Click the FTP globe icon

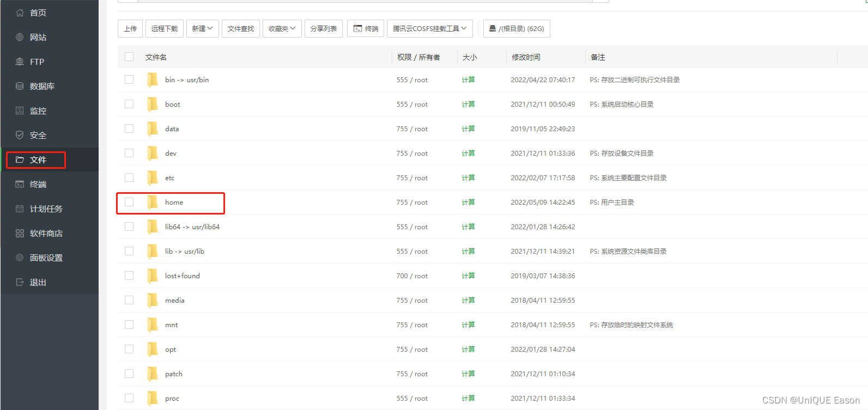tap(20, 62)
